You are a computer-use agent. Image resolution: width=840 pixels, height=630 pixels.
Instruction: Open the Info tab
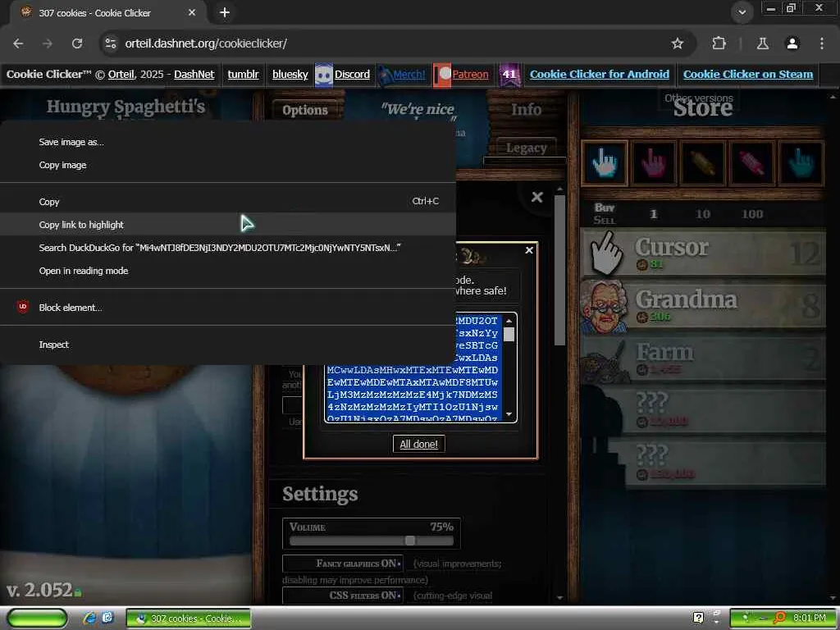tap(526, 109)
